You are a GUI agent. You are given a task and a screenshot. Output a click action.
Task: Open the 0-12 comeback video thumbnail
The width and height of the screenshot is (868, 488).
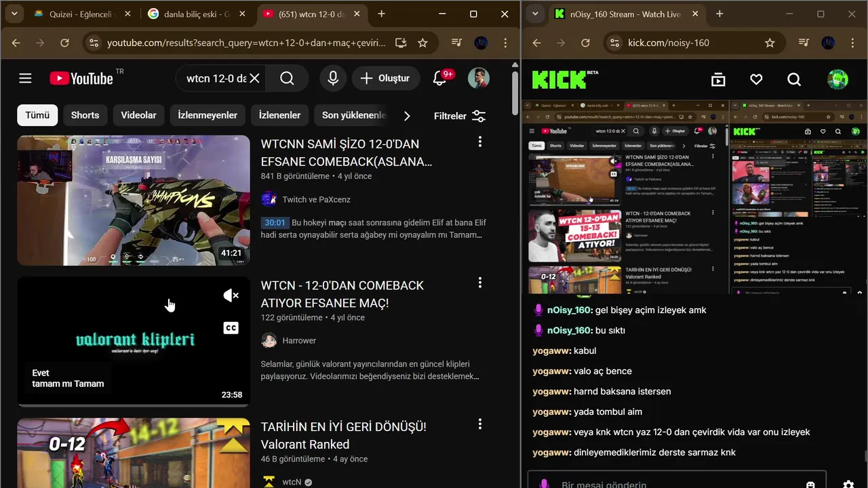coord(134,453)
